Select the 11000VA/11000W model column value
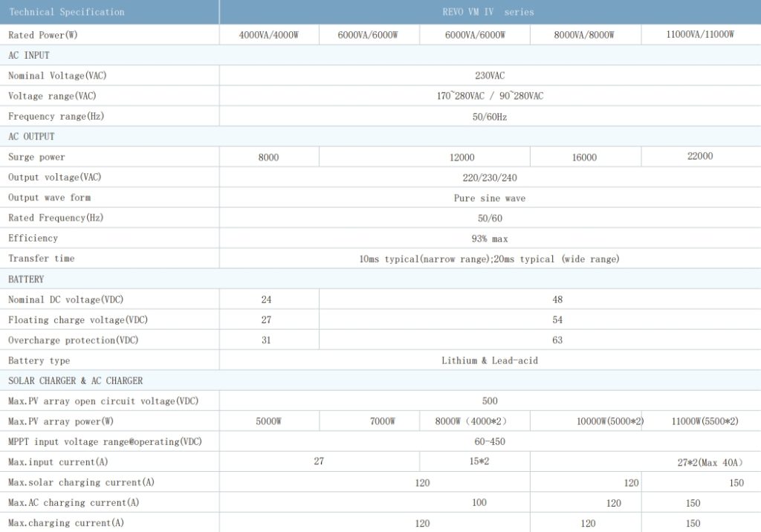 700,35
